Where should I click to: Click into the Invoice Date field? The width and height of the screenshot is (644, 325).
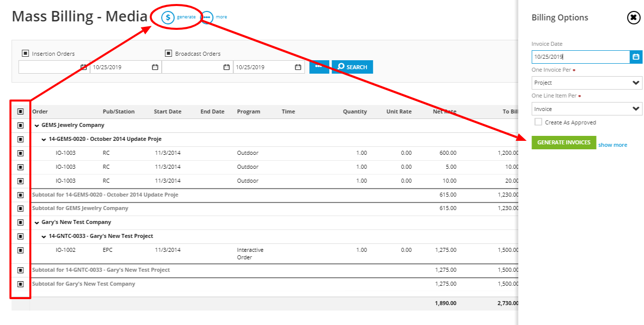click(x=580, y=57)
